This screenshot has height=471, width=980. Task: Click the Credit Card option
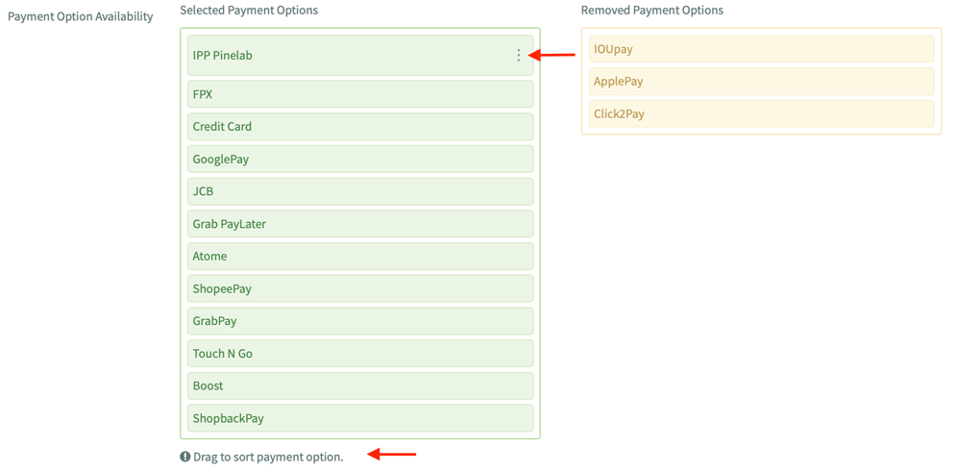[x=359, y=127]
